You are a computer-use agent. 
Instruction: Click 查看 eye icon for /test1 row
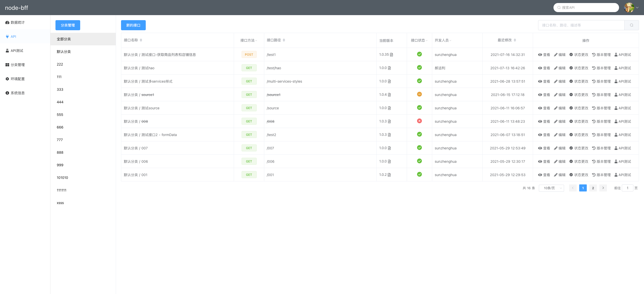(544, 55)
